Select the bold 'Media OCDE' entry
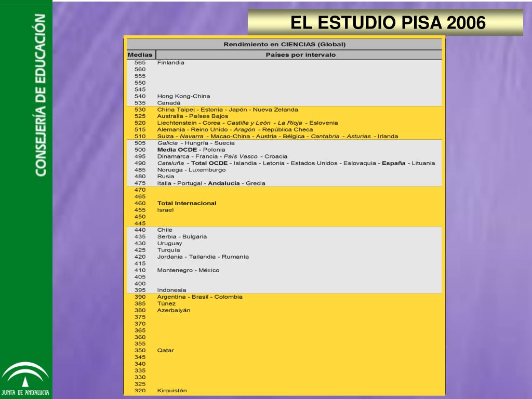Image resolution: width=532 pixels, height=399 pixels. point(177,150)
